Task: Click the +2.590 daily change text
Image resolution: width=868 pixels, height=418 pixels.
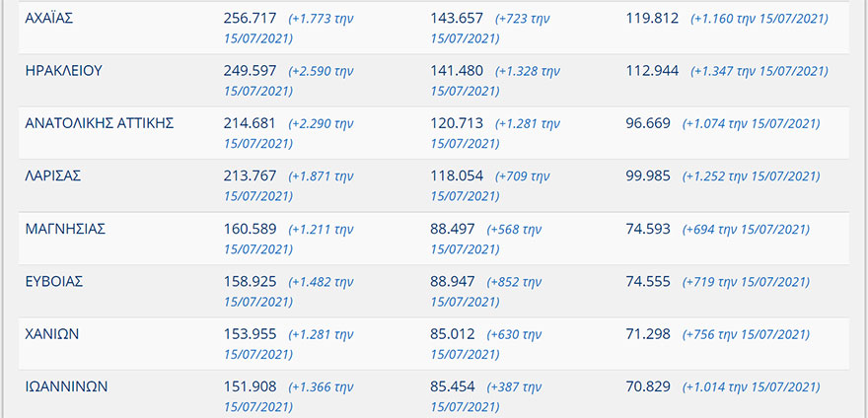Action: click(x=320, y=71)
